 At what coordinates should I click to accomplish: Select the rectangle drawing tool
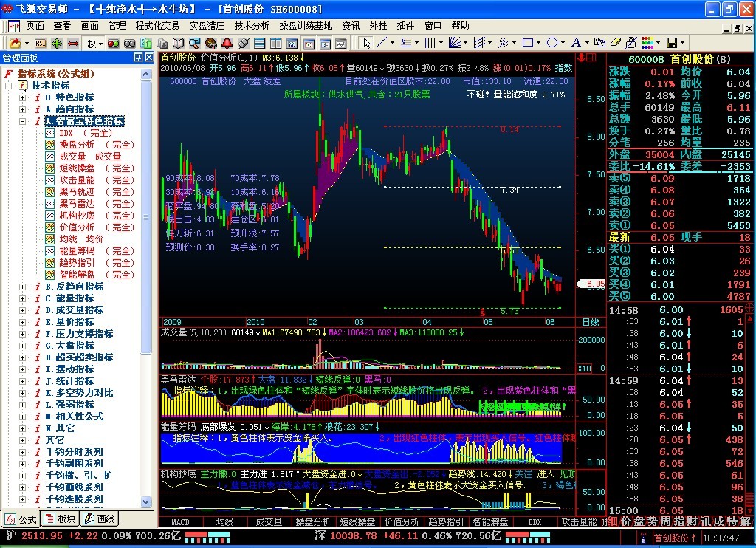528,44
